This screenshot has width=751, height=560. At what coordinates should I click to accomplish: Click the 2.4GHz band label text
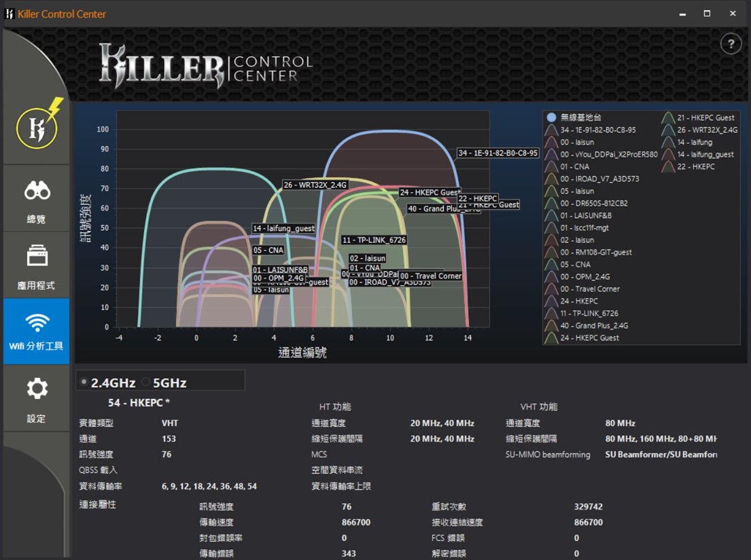[x=113, y=383]
